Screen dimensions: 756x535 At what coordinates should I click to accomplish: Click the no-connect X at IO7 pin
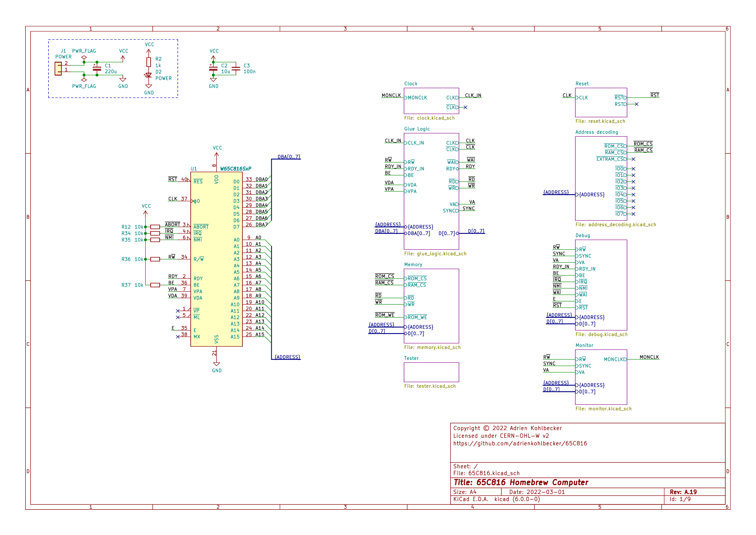[x=633, y=214]
